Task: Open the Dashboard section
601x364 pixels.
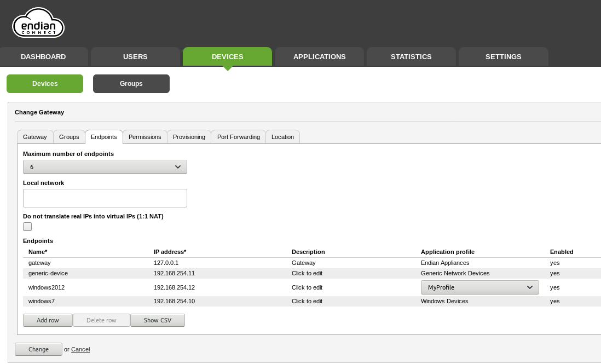Action: pyautogui.click(x=43, y=56)
